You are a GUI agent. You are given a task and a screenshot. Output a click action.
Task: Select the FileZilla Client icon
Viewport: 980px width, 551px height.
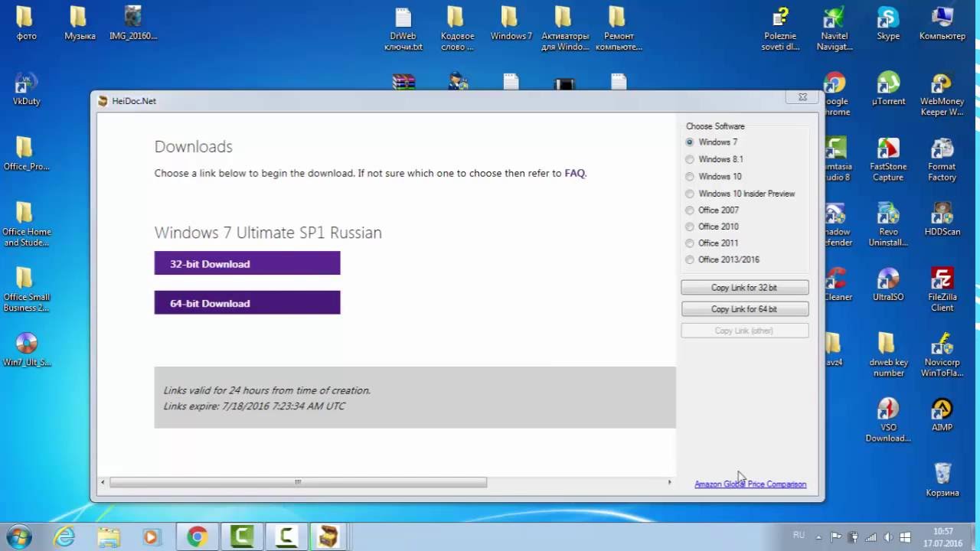942,289
